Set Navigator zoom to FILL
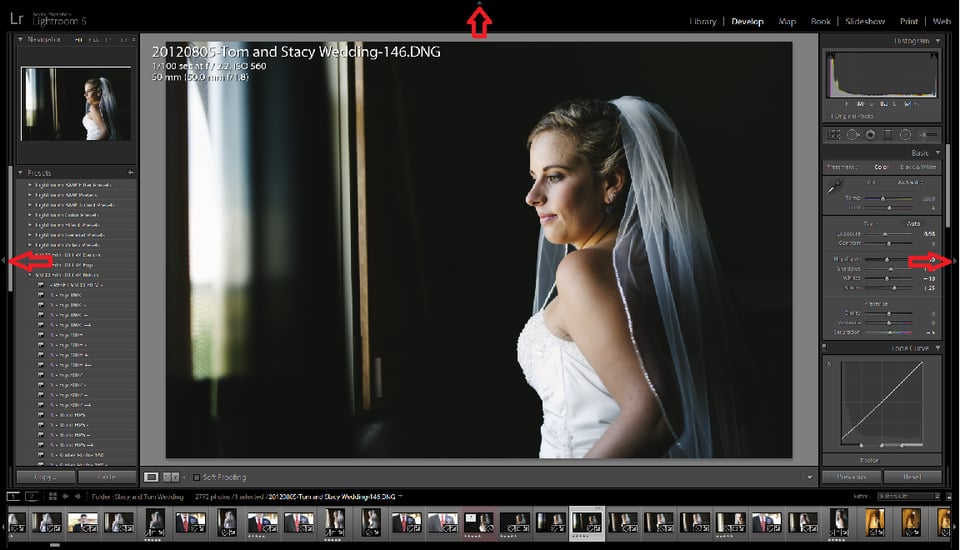 93,40
